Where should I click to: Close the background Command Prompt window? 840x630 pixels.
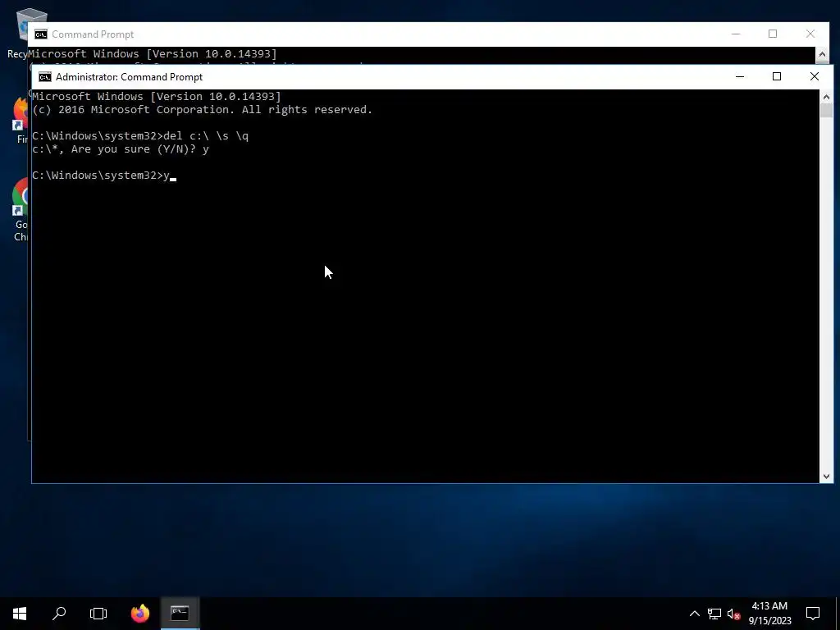810,34
